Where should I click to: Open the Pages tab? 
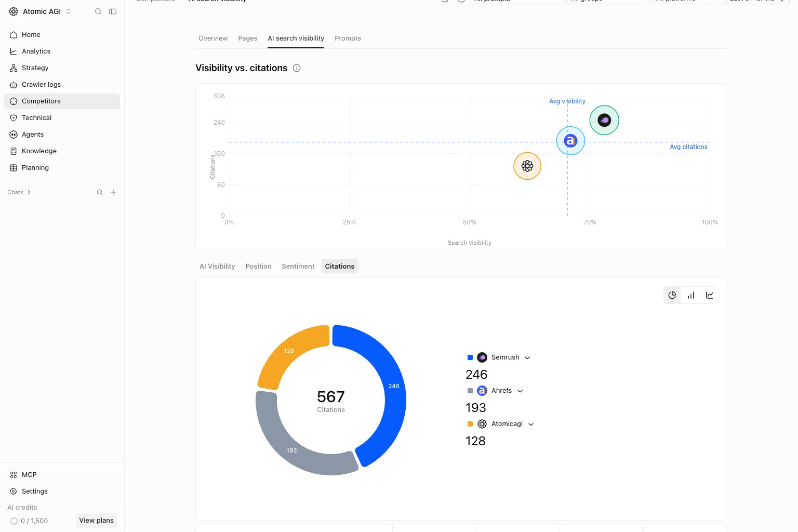tap(248, 38)
